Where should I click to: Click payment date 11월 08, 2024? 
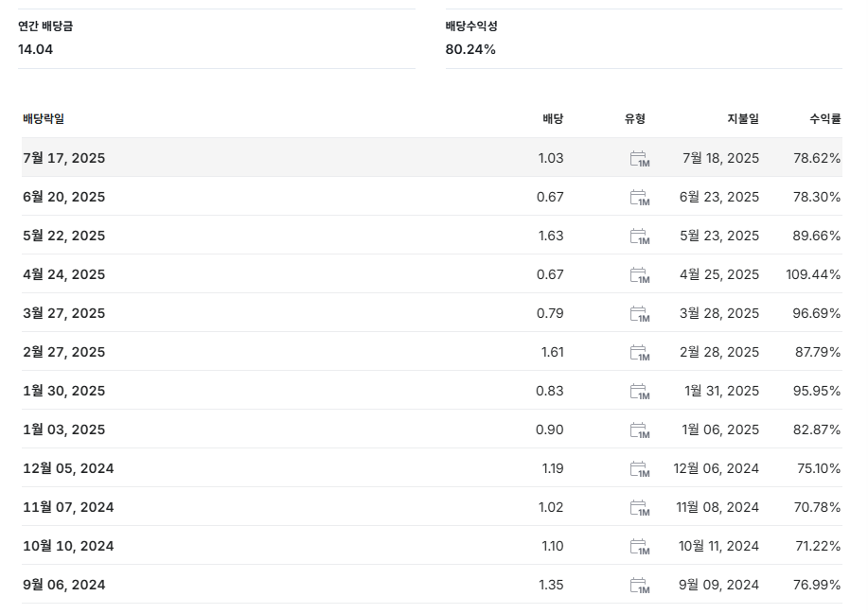(717, 507)
